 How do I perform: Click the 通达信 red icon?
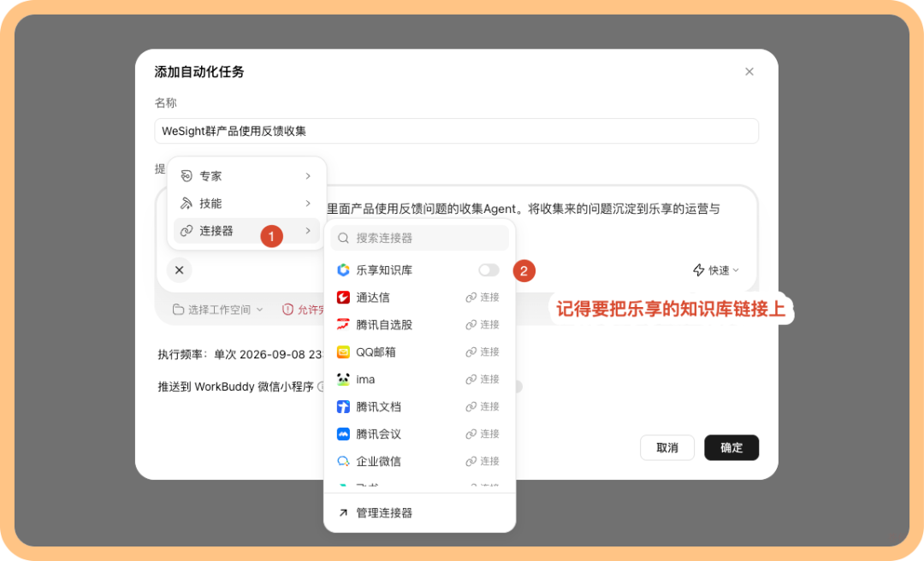[343, 297]
